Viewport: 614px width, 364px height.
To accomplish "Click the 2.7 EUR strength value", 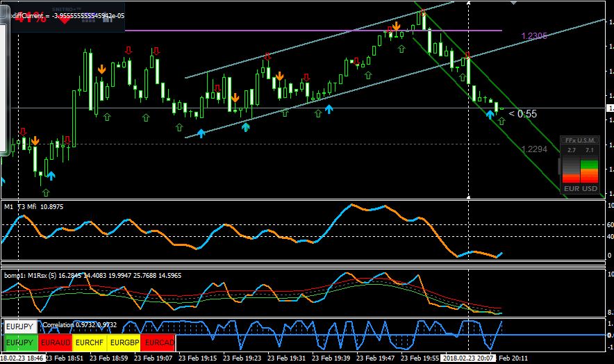I will pyautogui.click(x=572, y=150).
